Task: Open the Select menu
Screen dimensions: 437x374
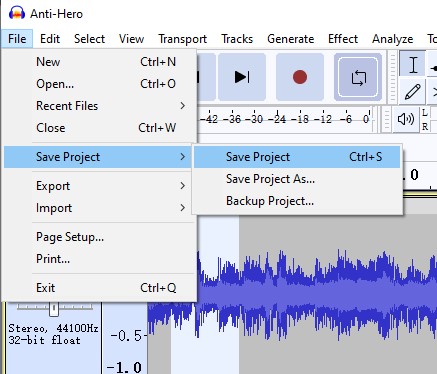Action: click(x=89, y=39)
